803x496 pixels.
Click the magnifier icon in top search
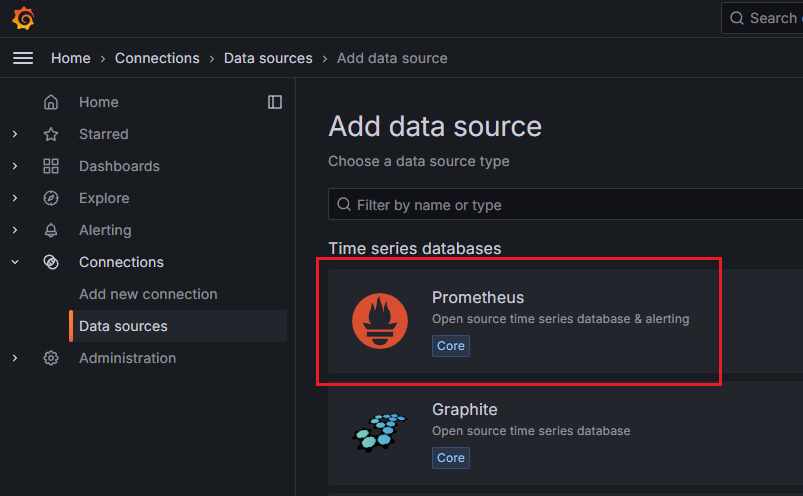click(x=736, y=18)
